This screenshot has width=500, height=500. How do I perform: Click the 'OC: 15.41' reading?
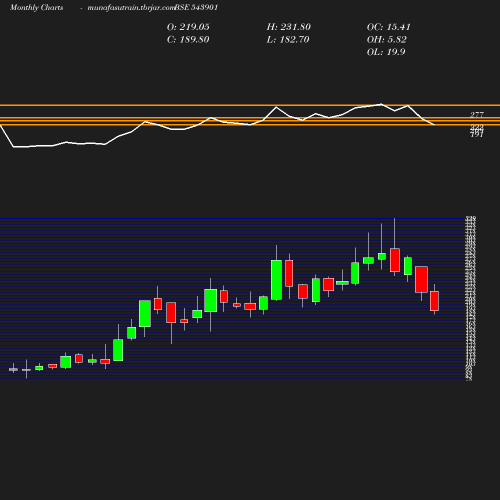pos(389,27)
